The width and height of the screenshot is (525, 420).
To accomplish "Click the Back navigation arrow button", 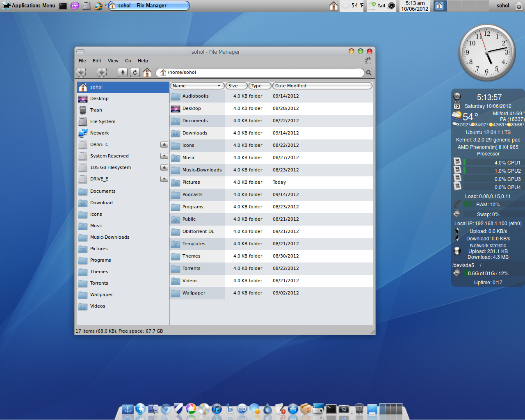I will pos(81,73).
